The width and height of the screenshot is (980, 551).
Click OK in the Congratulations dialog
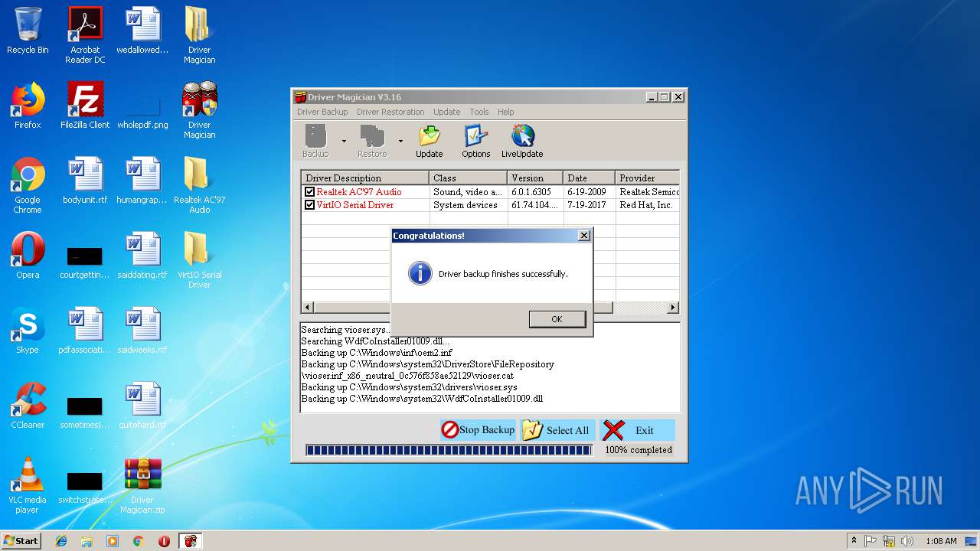(x=557, y=319)
